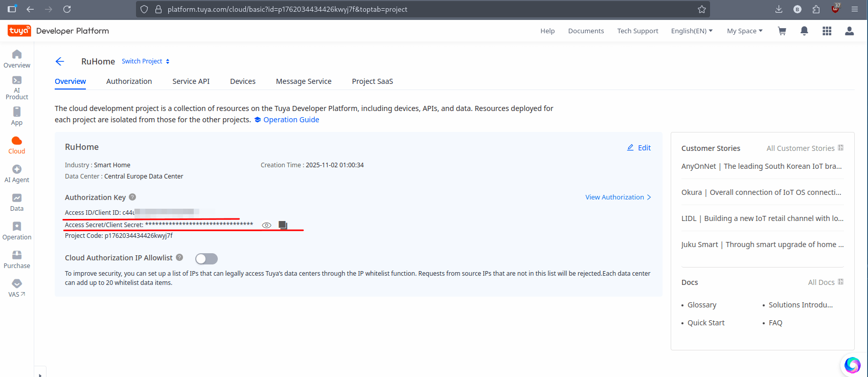The width and height of the screenshot is (868, 377).
Task: Open the Switch Project selector
Action: point(145,61)
